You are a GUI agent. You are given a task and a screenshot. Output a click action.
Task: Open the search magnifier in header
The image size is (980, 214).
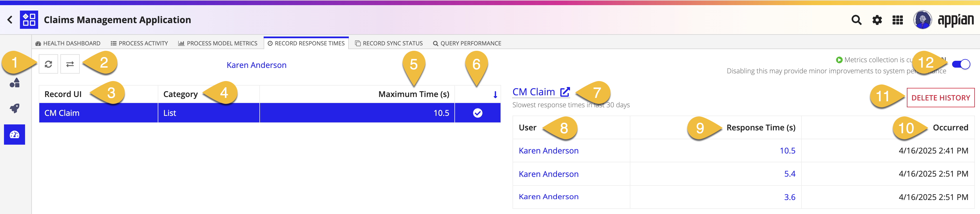click(x=856, y=20)
